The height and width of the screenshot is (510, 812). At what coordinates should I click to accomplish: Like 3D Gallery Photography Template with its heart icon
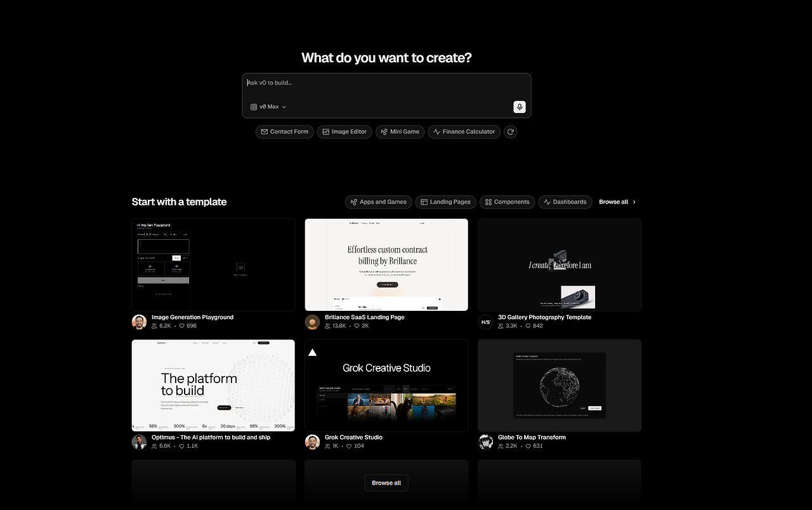528,326
